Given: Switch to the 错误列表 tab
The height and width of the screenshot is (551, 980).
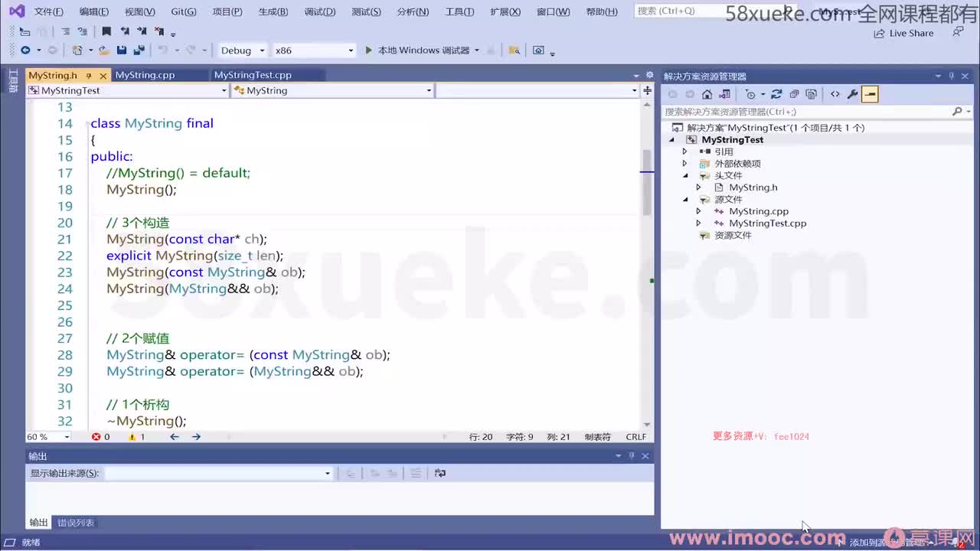Looking at the screenshot, I should pos(76,523).
